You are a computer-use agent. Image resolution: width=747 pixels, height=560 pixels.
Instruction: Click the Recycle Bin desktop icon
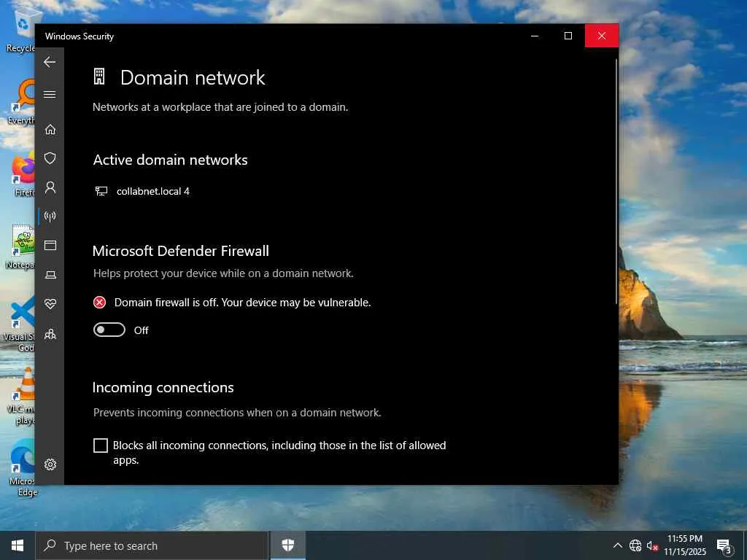point(21,29)
